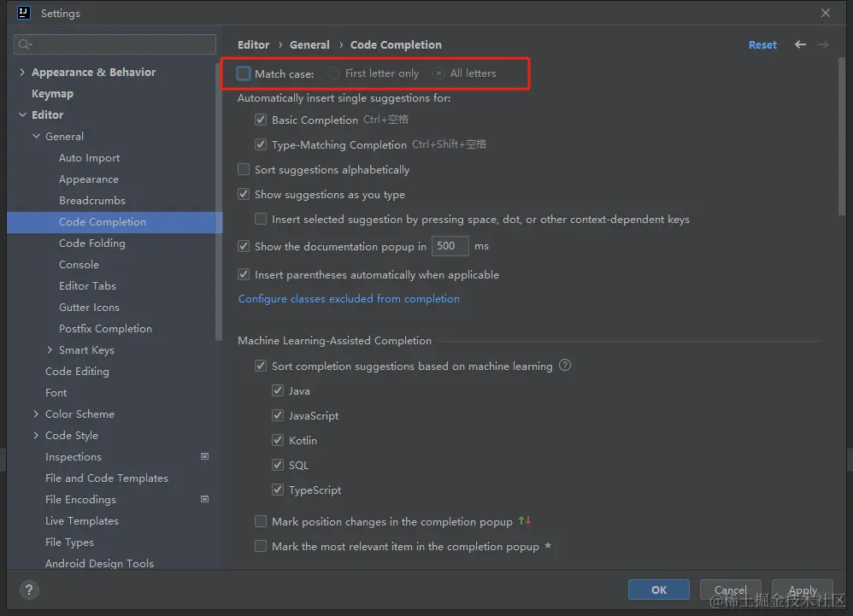Click the IntelliJ logo in title bar
853x616 pixels.
point(23,13)
